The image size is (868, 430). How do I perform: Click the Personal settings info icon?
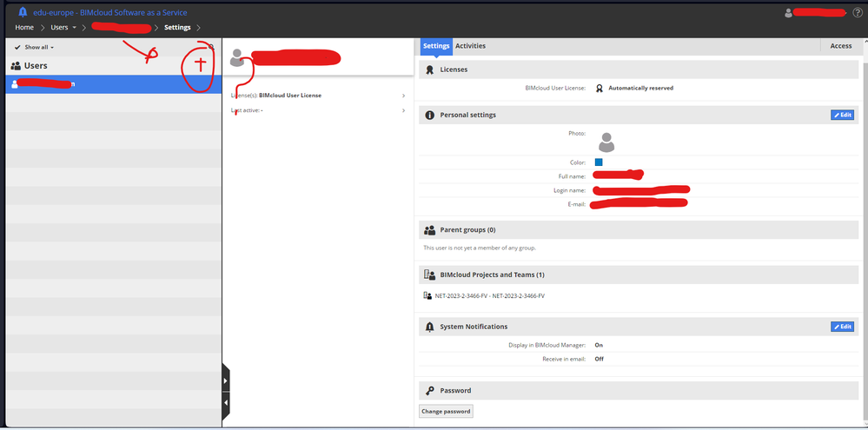click(x=429, y=116)
